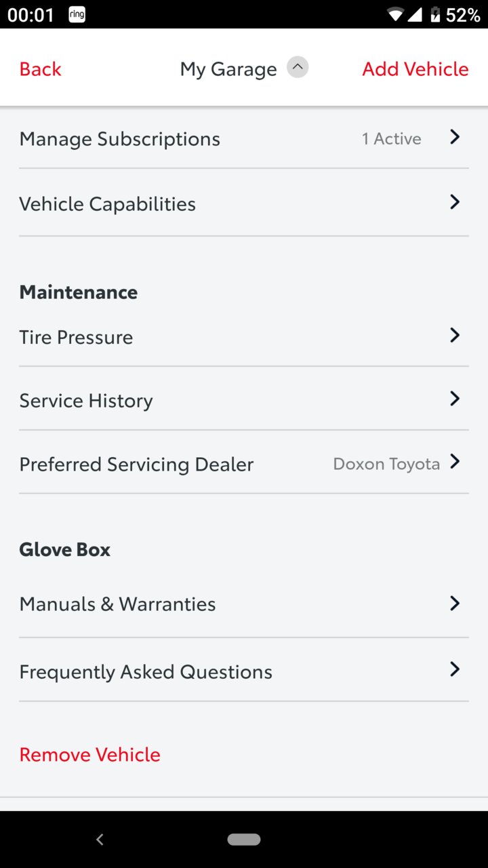View Service History entry

[x=244, y=400]
